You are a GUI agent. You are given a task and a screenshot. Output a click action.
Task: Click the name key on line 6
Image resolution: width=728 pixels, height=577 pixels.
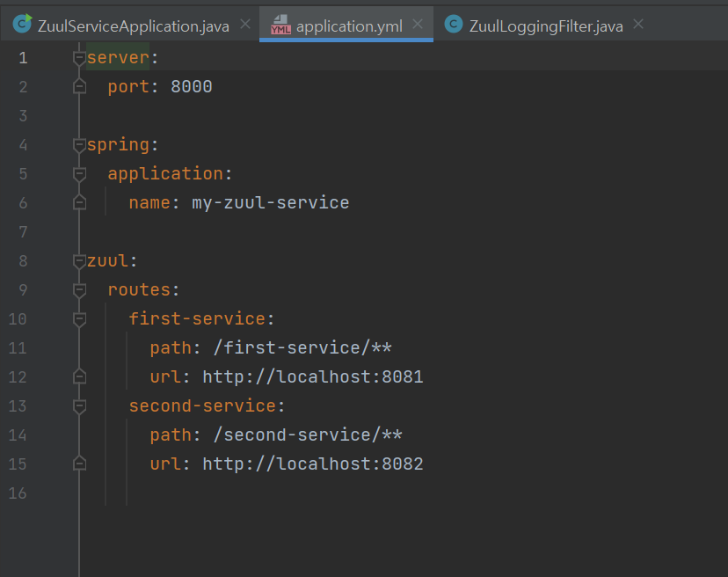click(149, 202)
